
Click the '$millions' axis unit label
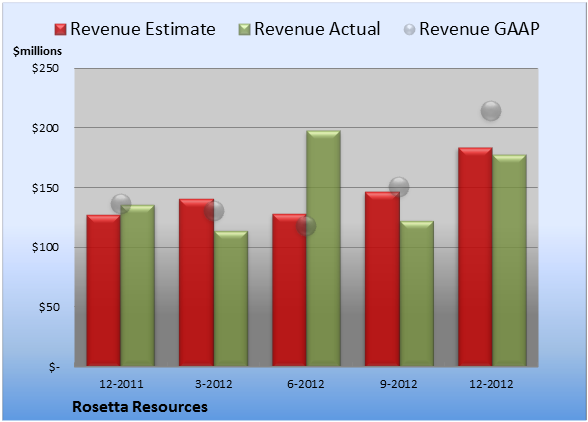coord(38,51)
